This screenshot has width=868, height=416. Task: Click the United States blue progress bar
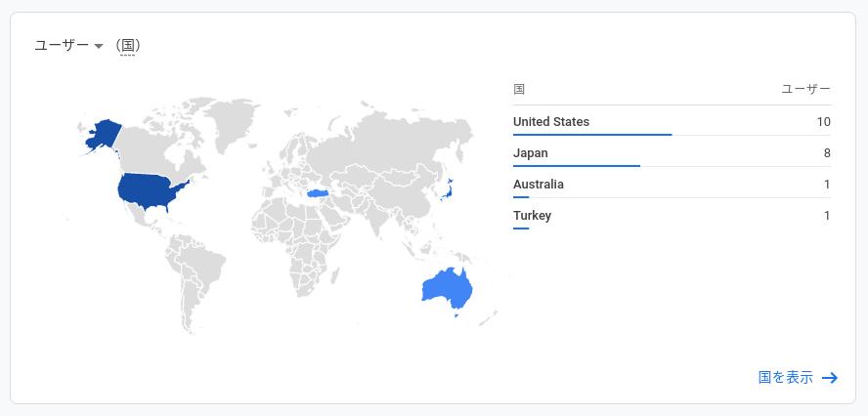(592, 135)
